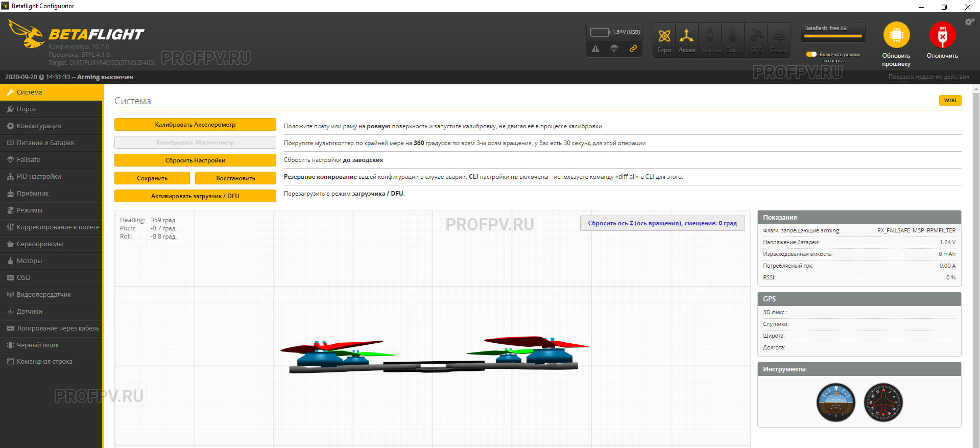
Task: Open settings gear in top corner
Action: [969, 22]
